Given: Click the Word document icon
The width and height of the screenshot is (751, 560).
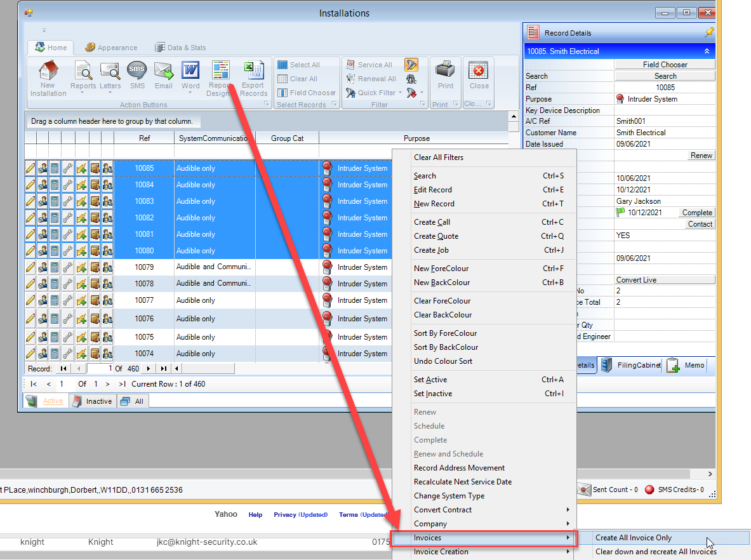Looking at the screenshot, I should (190, 70).
